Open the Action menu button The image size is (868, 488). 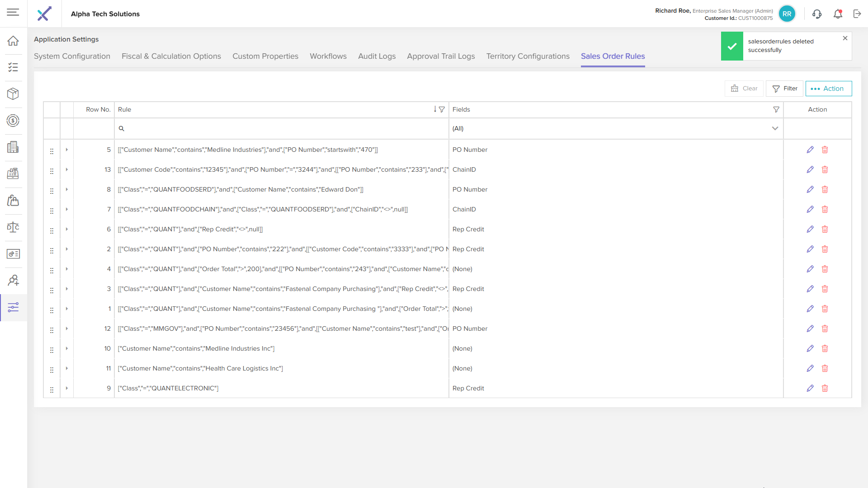click(x=828, y=89)
